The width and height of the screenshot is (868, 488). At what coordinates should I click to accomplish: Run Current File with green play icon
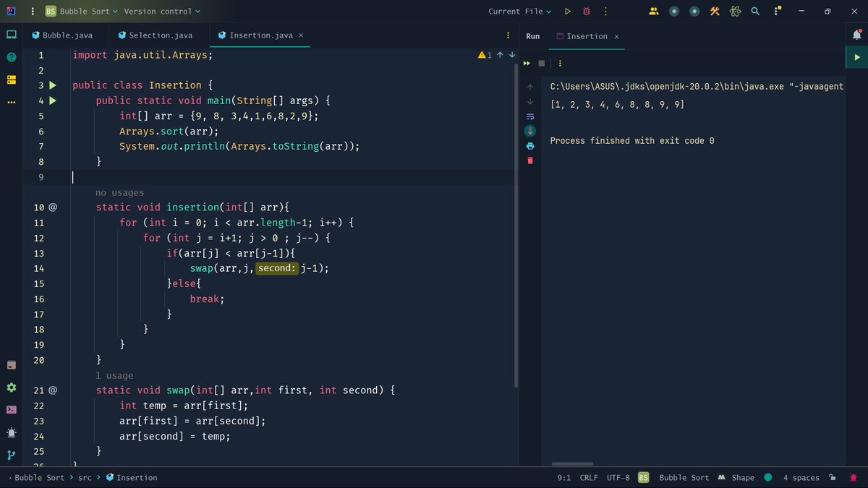568,11
